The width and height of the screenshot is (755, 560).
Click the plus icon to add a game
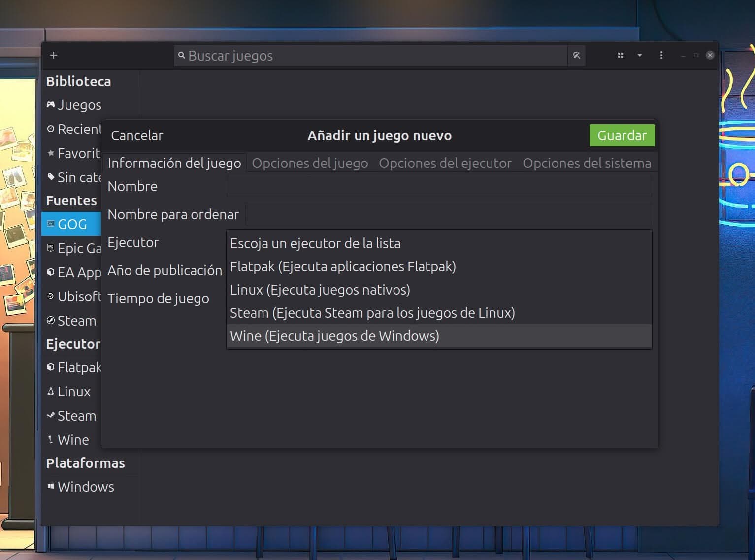[53, 55]
